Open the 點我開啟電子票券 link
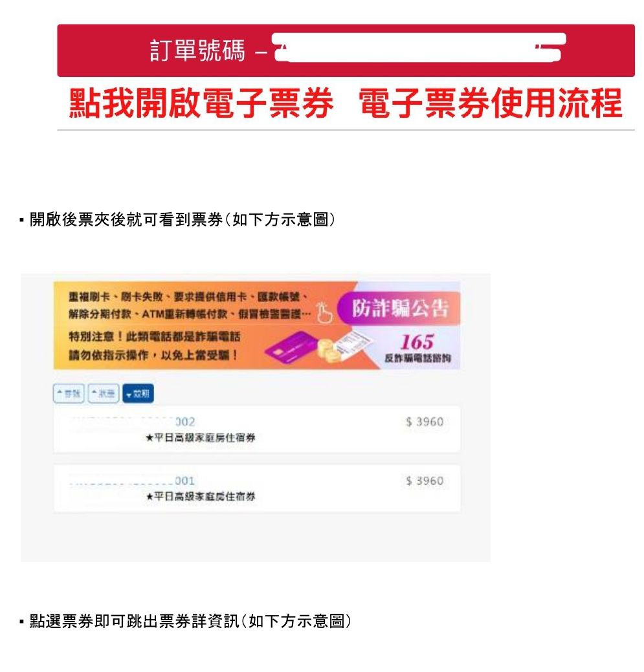Screen dimensions: 644x672 click(201, 103)
